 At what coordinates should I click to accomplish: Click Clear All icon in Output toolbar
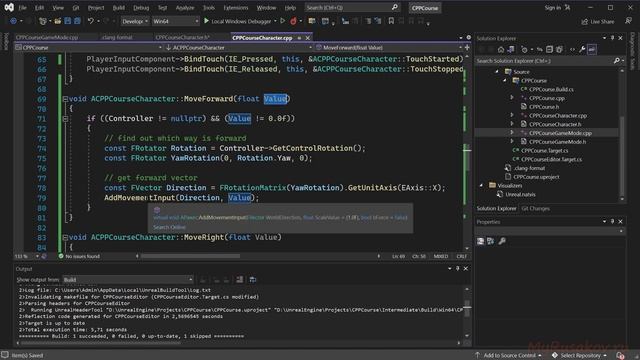pos(240,280)
